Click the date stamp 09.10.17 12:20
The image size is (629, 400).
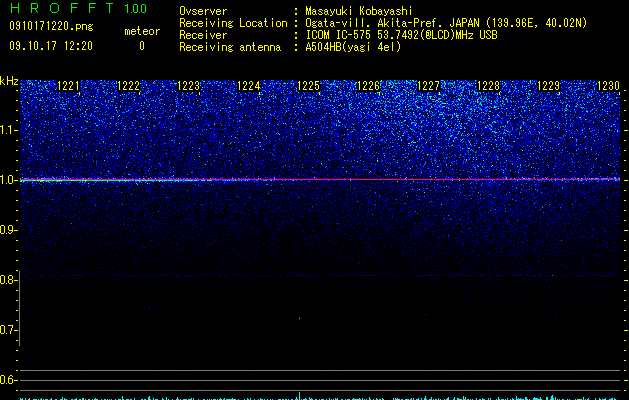click(x=51, y=46)
